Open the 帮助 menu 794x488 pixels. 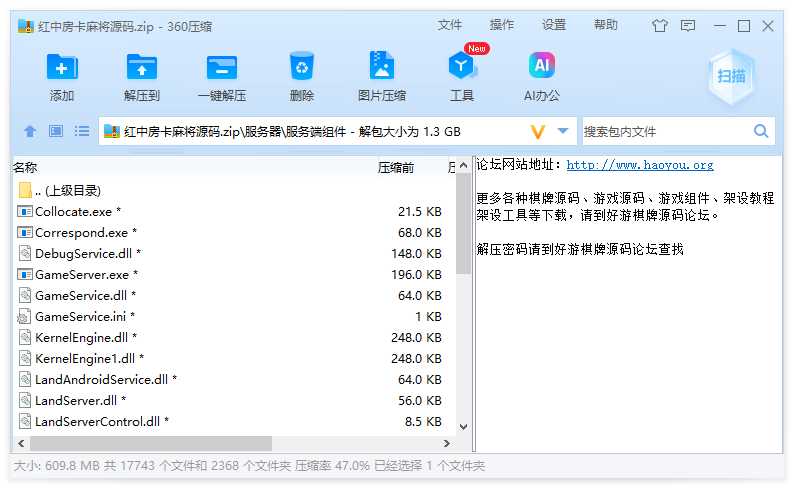click(x=606, y=25)
